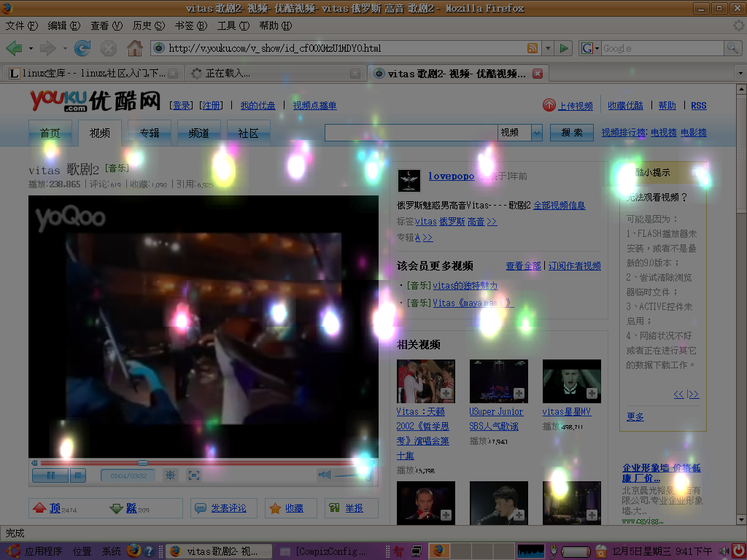Click the 登录 login link
The height and width of the screenshot is (560, 747).
pos(182,106)
